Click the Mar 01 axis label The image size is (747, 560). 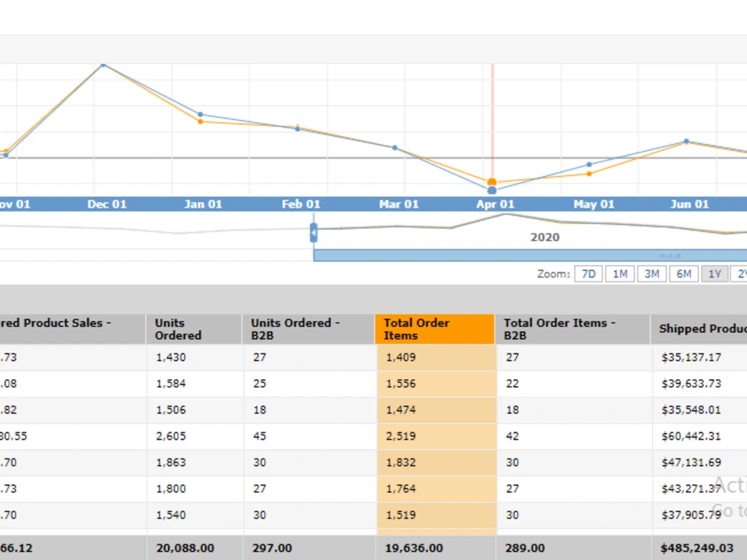pyautogui.click(x=399, y=205)
